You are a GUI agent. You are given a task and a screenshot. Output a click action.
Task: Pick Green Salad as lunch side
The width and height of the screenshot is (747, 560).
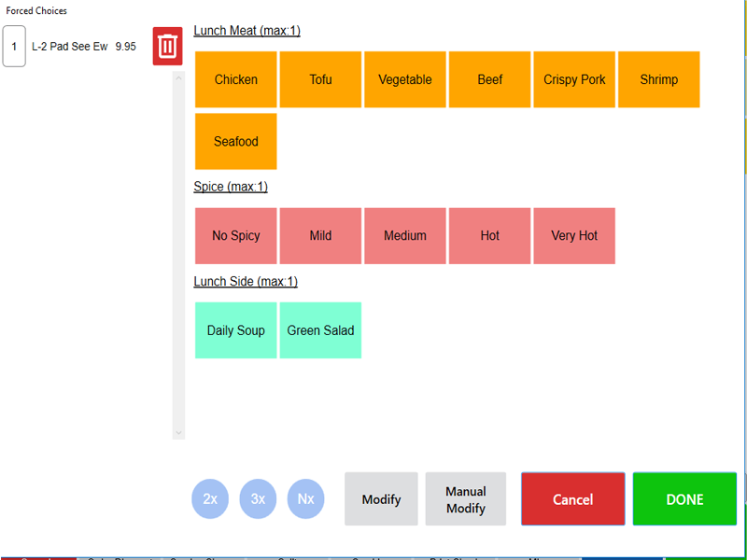click(320, 330)
